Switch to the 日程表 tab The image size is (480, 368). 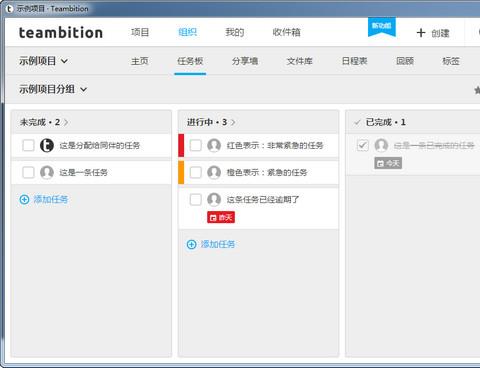355,61
